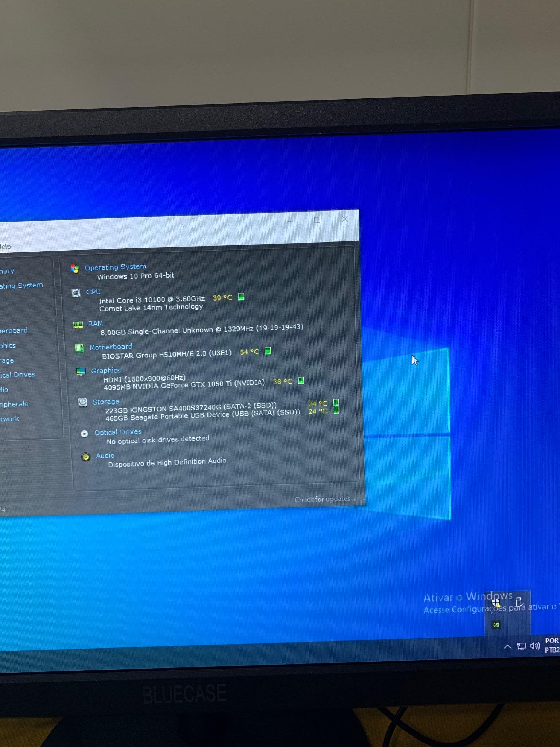Maximize the Speccy window
The image size is (560, 747).
point(317,220)
